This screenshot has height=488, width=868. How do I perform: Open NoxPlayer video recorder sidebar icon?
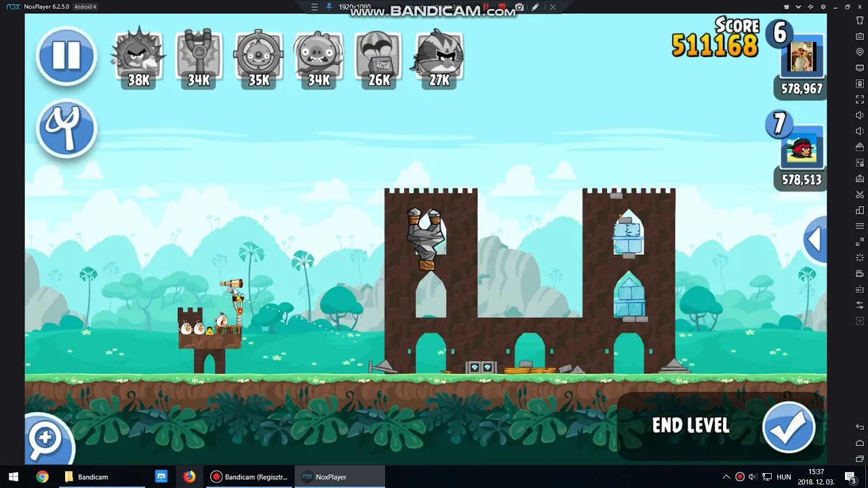860,273
